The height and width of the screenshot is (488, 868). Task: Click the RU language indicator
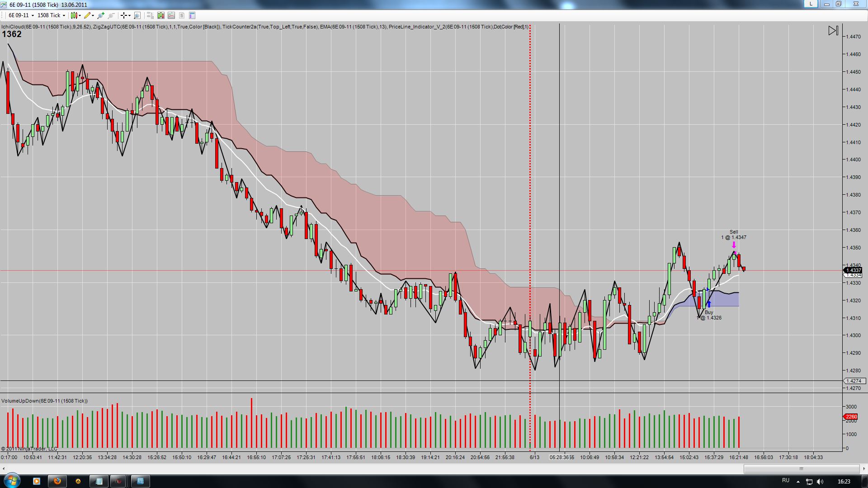tap(786, 481)
